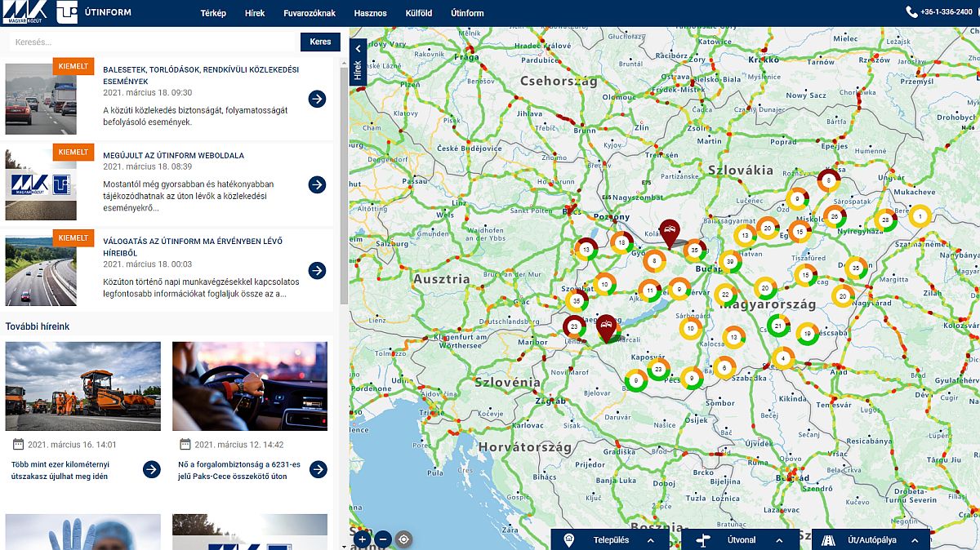Screen dimensions: 980x550
Task: Open the Megújult az Útinform weboldala article arrow
Action: coord(316,184)
